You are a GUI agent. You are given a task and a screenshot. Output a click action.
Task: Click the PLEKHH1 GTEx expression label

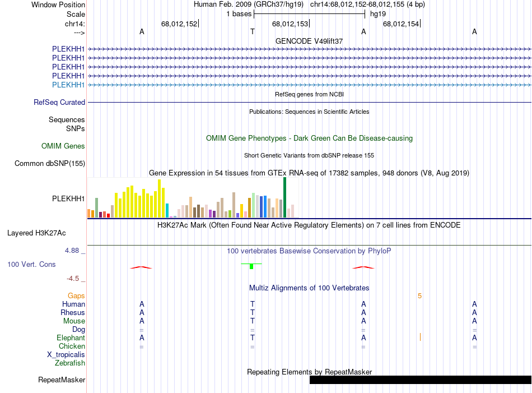coord(68,198)
